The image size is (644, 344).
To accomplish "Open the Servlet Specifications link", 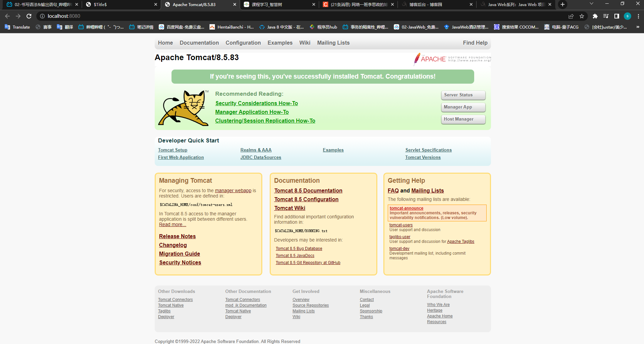I will [428, 150].
